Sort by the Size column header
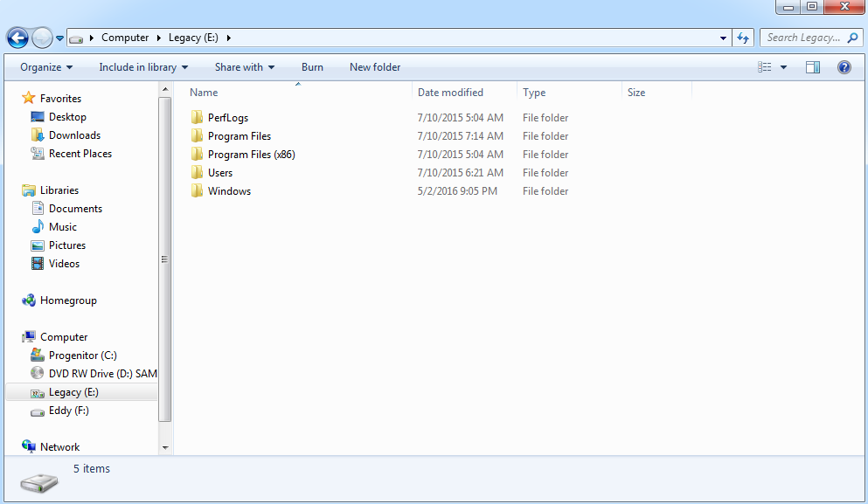The height and width of the screenshot is (504, 868). pos(656,93)
